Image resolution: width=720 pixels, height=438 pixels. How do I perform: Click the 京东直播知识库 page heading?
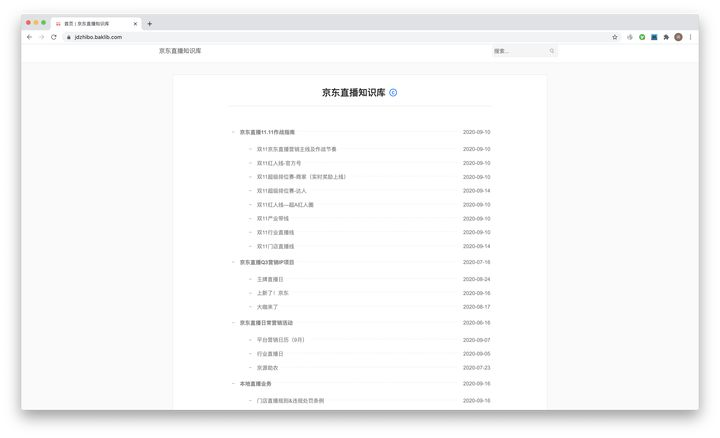coord(354,93)
